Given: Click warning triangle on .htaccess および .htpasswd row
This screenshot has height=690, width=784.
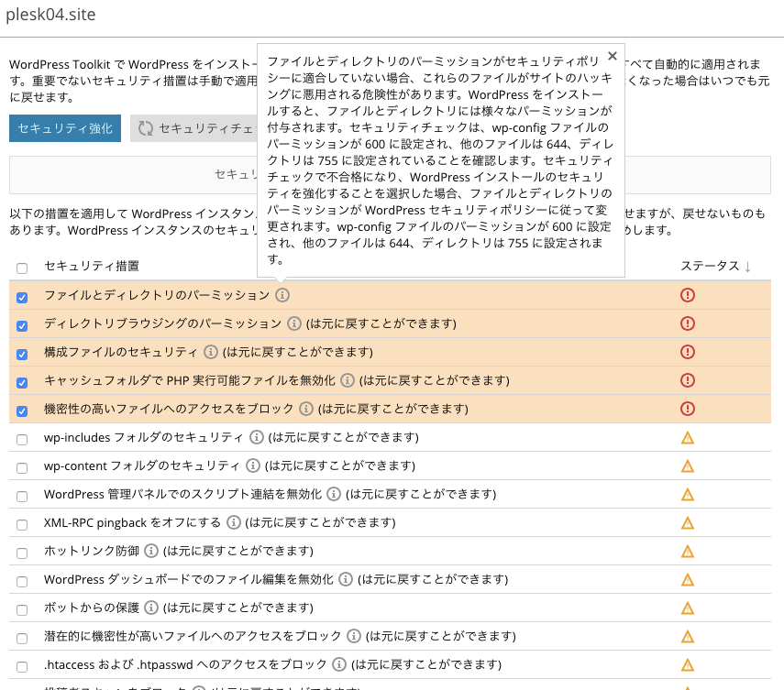Looking at the screenshot, I should (689, 664).
